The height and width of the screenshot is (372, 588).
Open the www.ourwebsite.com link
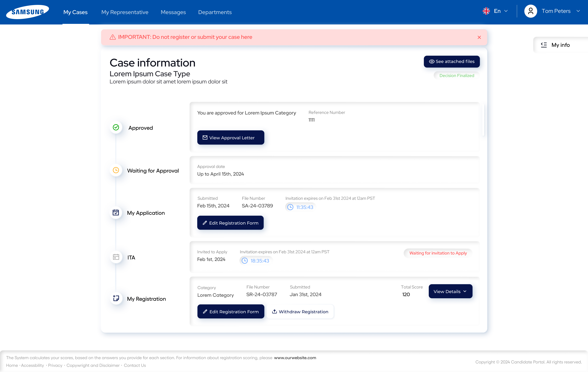pyautogui.click(x=295, y=358)
